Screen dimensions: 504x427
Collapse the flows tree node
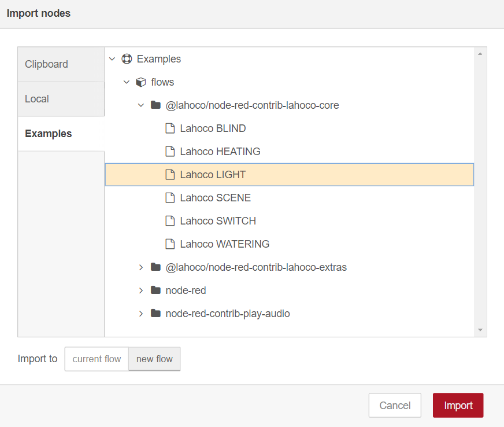pyautogui.click(x=127, y=82)
